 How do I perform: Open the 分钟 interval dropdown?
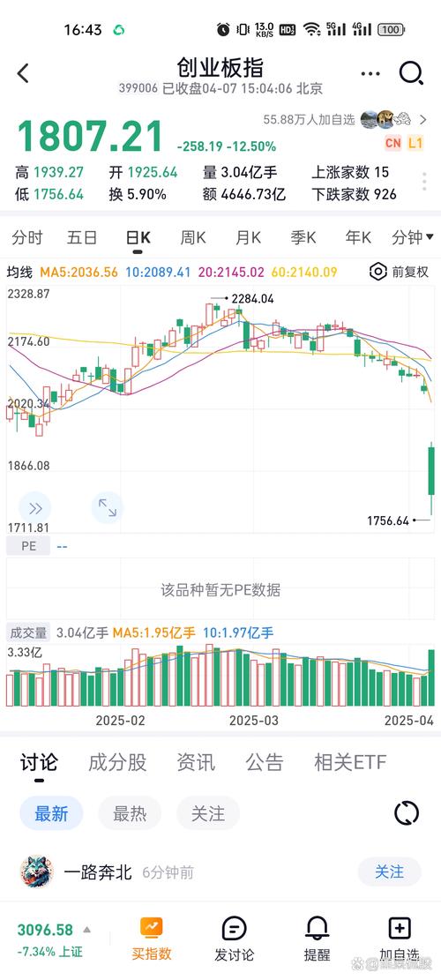coord(413,238)
